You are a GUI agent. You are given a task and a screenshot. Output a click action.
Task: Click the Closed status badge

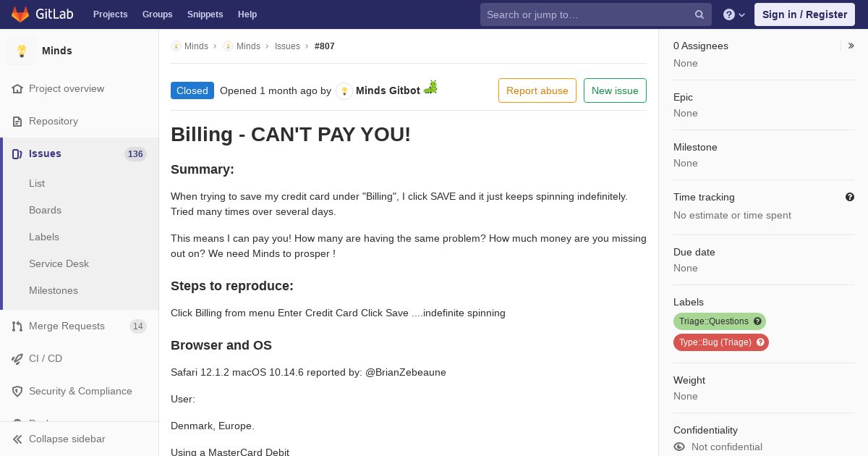[192, 90]
